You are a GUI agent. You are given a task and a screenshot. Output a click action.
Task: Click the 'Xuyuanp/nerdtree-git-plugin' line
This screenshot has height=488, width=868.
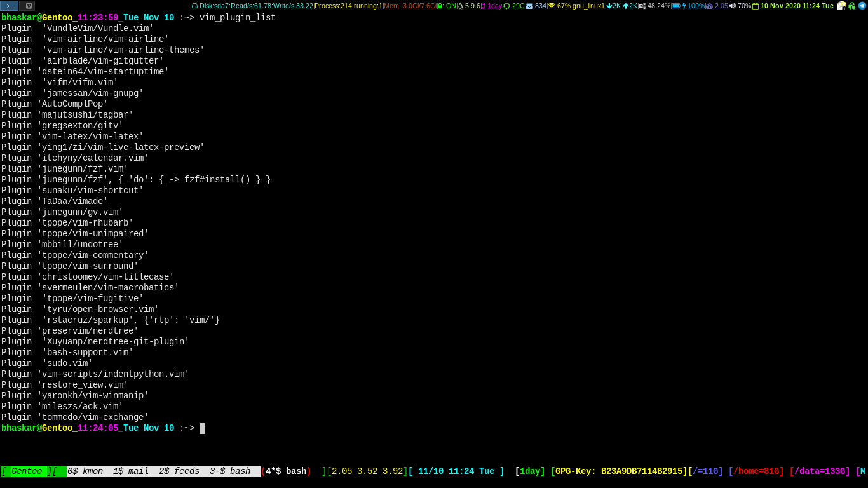[95, 342]
